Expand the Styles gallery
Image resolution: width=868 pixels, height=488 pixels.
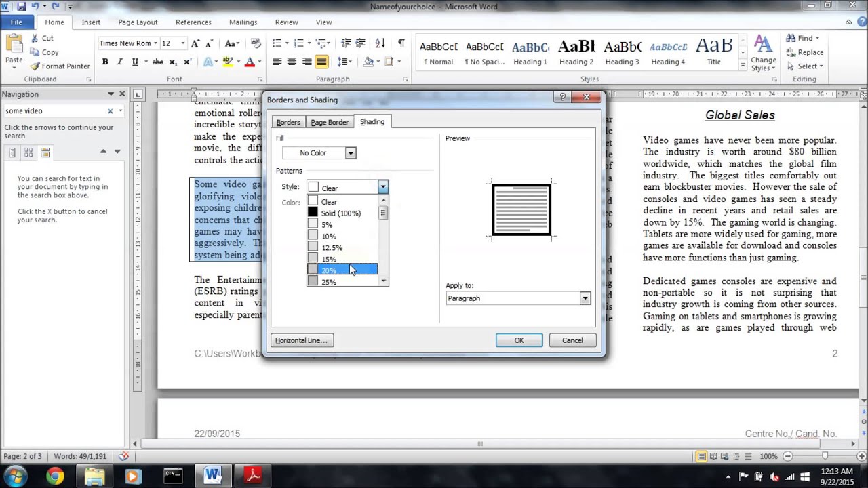(x=742, y=67)
